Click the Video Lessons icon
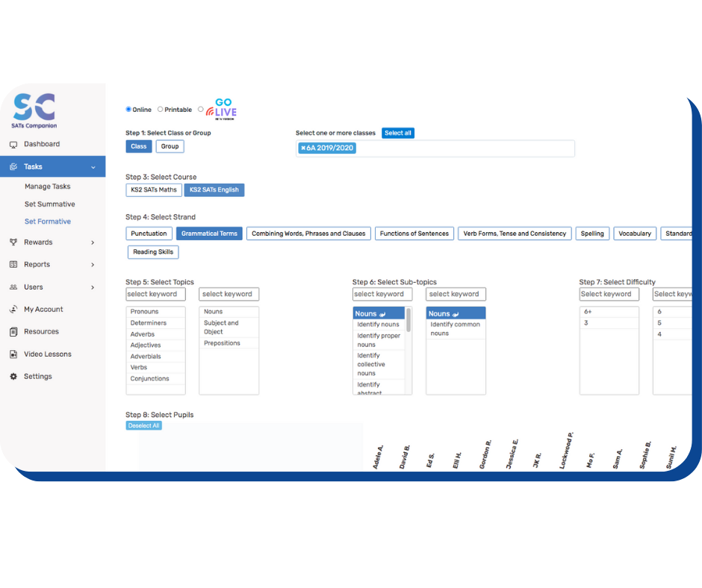 pyautogui.click(x=13, y=354)
